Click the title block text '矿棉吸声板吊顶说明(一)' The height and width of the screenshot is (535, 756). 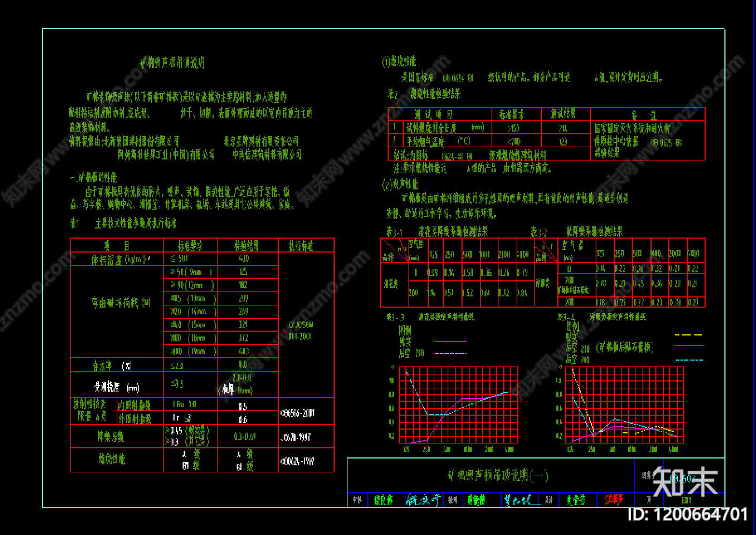(x=498, y=475)
